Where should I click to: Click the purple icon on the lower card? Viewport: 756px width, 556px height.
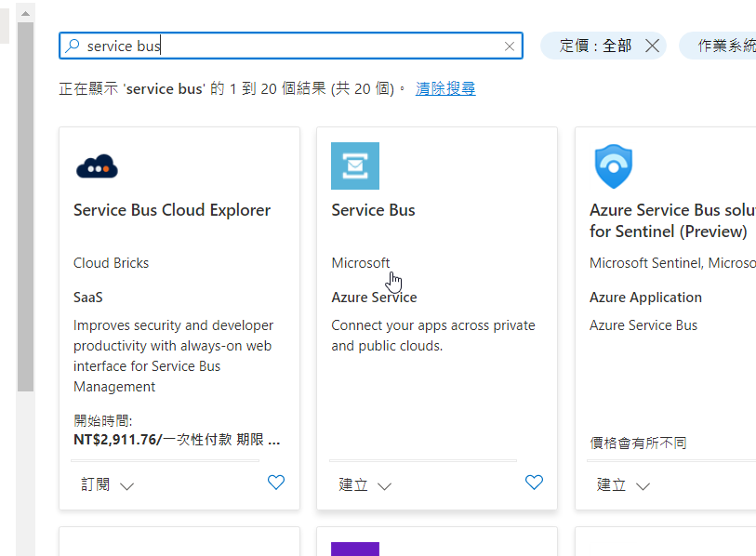point(355,549)
